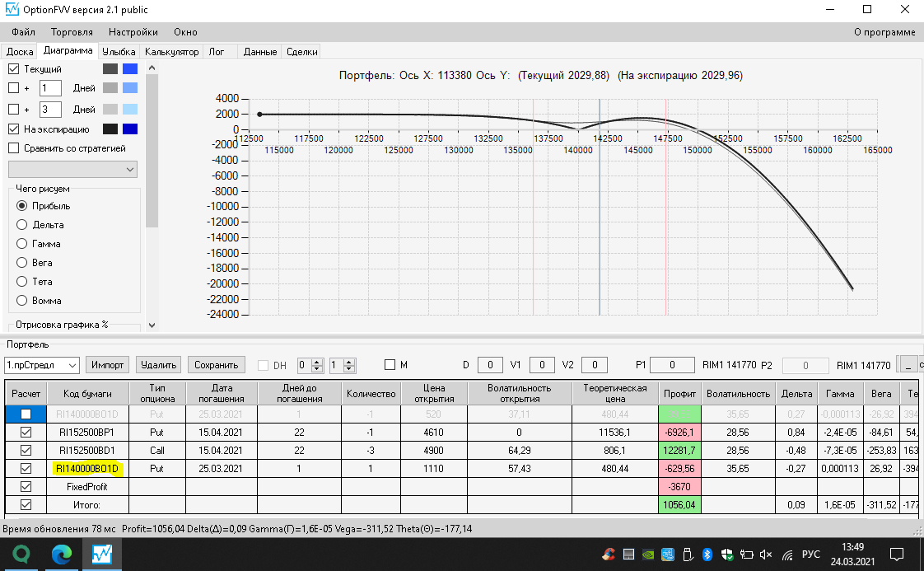The width and height of the screenshot is (924, 571).
Task: Switch to the Данные tab
Action: (x=260, y=52)
